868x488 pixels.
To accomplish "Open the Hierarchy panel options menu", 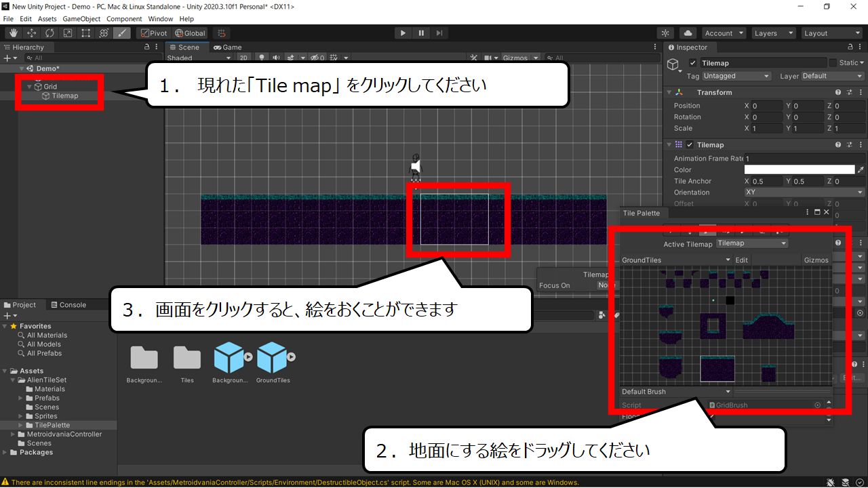I will (x=157, y=47).
